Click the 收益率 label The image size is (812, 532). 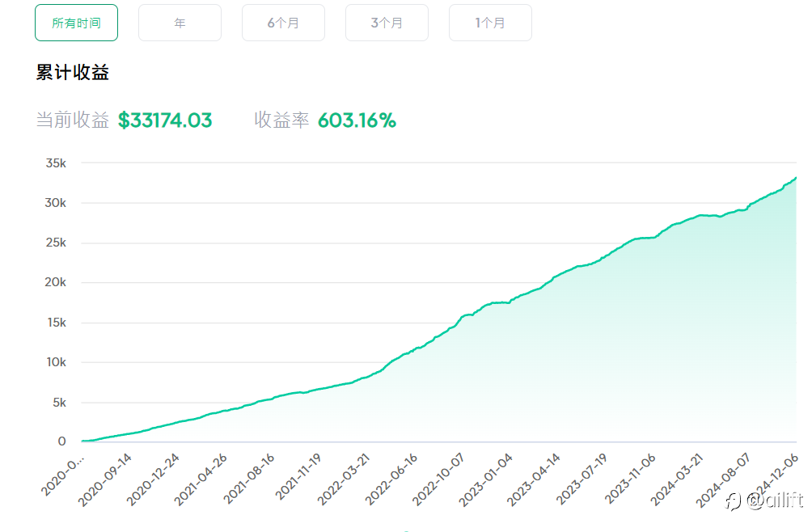coord(281,120)
